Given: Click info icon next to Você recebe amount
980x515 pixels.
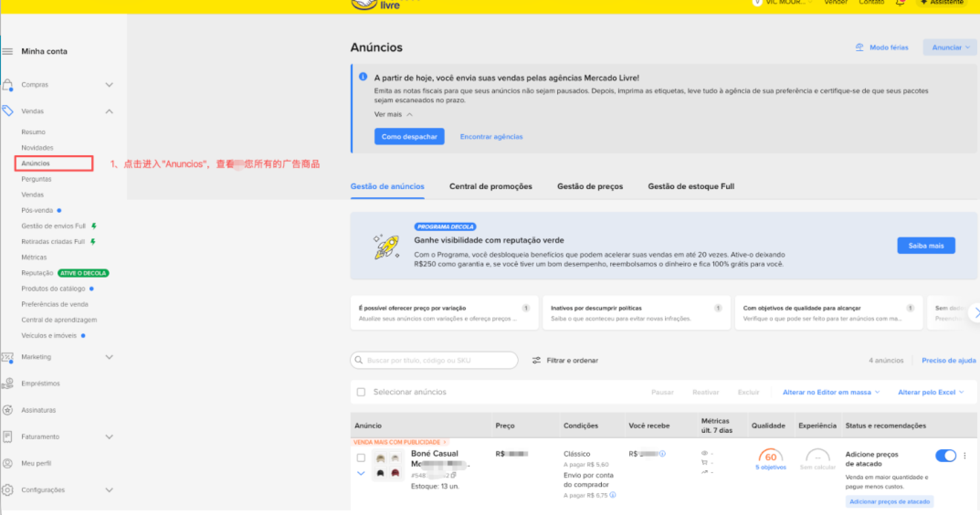Looking at the screenshot, I should (663, 454).
